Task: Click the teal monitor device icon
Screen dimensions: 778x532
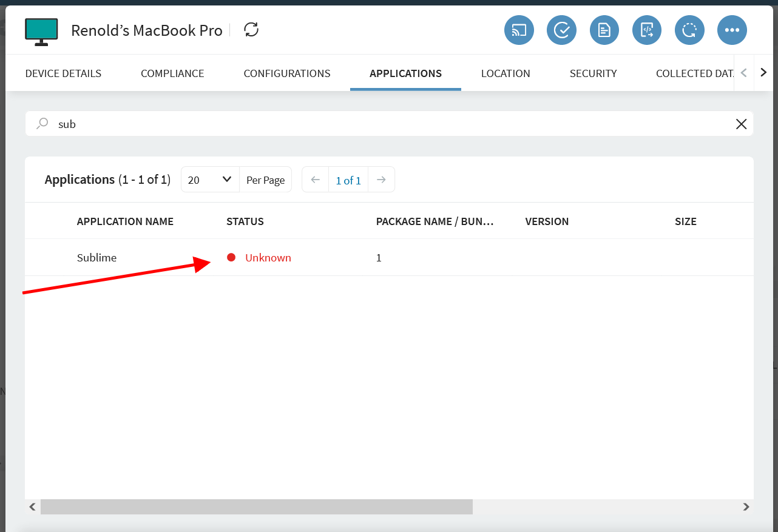Action: tap(41, 32)
